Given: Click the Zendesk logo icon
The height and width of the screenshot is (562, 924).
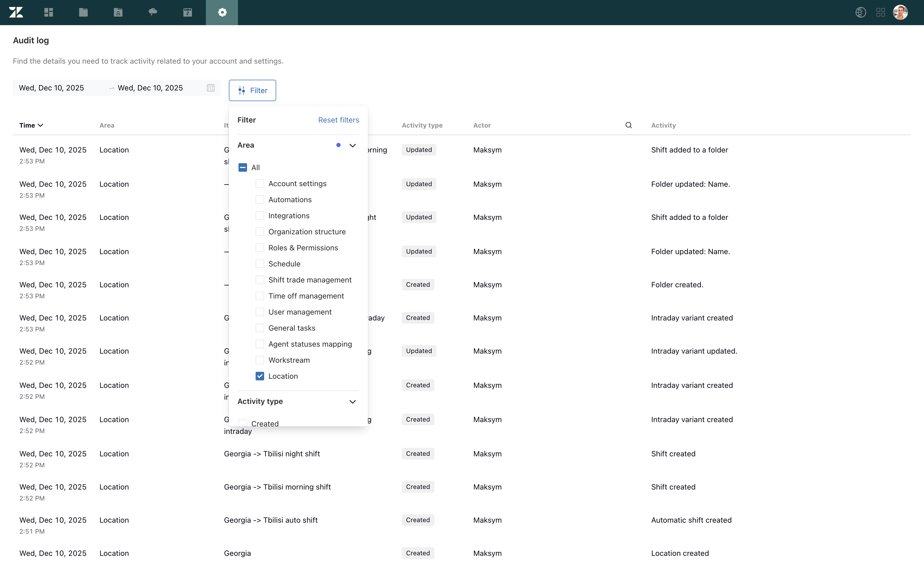Looking at the screenshot, I should coord(16,12).
